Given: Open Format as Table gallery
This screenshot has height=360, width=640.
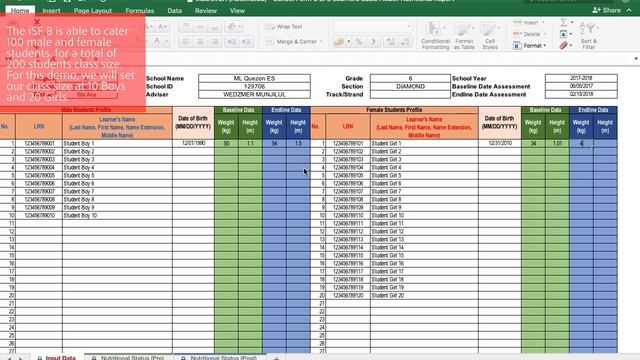Looking at the screenshot, I should pyautogui.click(x=464, y=36).
